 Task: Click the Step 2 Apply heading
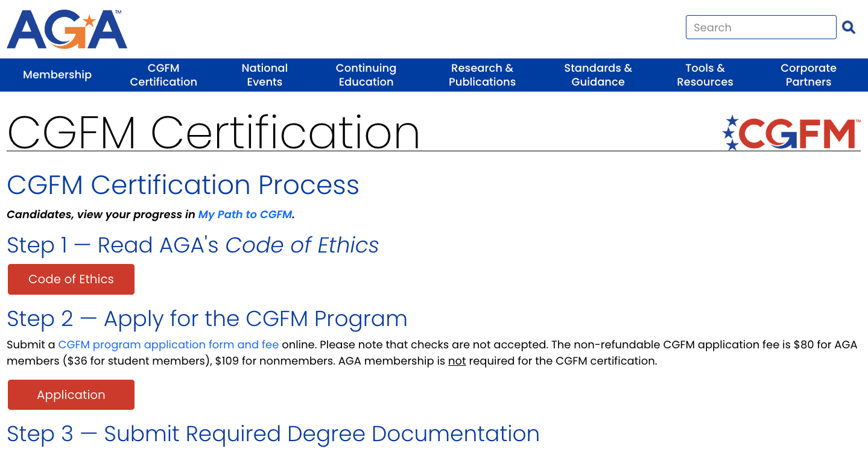pos(207,319)
